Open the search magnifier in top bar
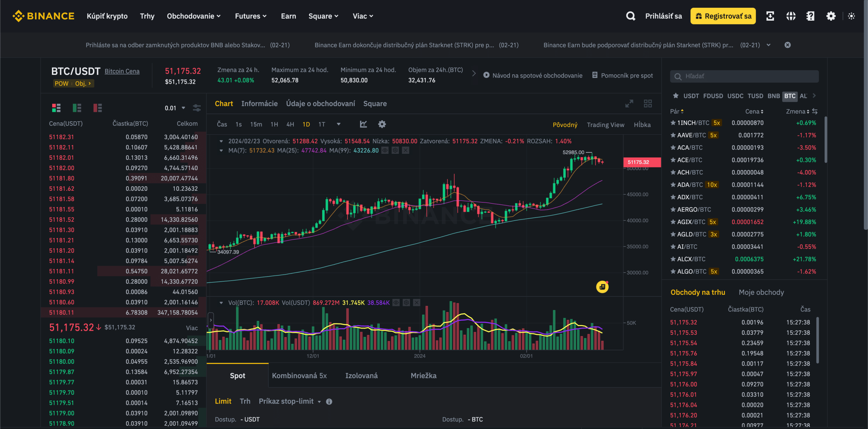Image resolution: width=868 pixels, height=429 pixels. [x=630, y=16]
